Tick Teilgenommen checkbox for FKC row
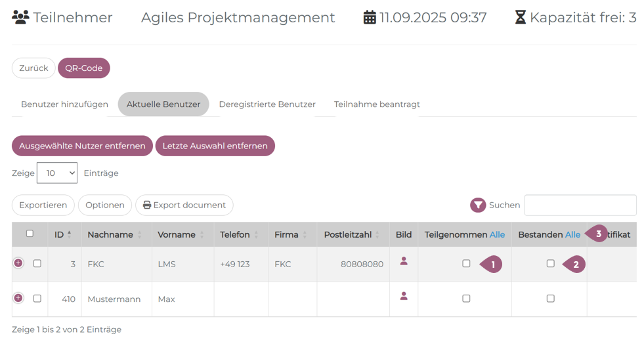This screenshot has width=644, height=340. [x=466, y=264]
